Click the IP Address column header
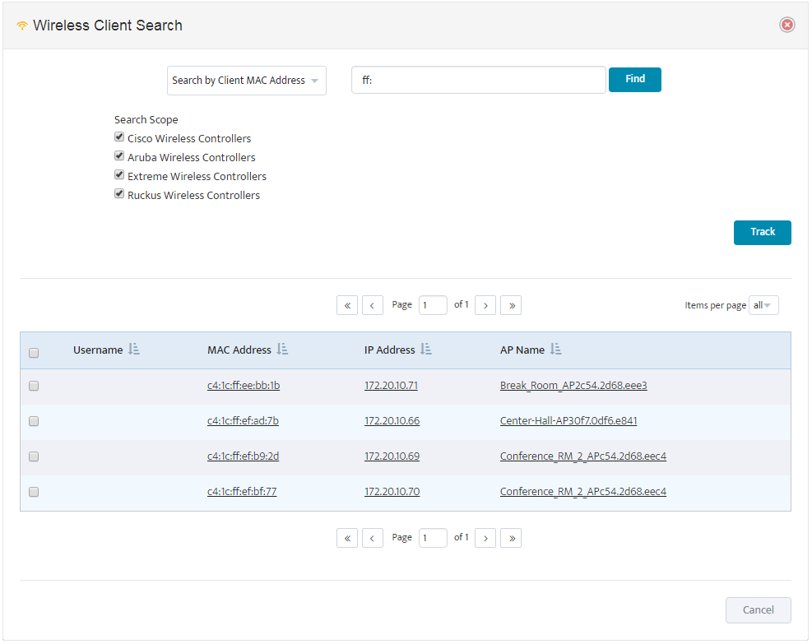The image size is (812, 644). [x=389, y=350]
